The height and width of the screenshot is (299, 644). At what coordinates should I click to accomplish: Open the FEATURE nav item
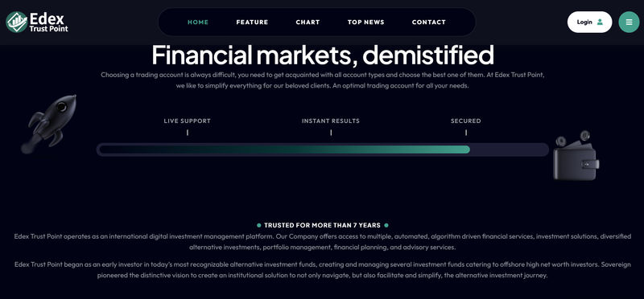point(252,23)
